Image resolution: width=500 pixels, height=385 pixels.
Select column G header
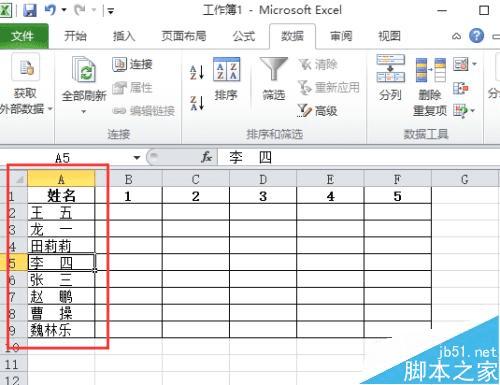(x=465, y=179)
